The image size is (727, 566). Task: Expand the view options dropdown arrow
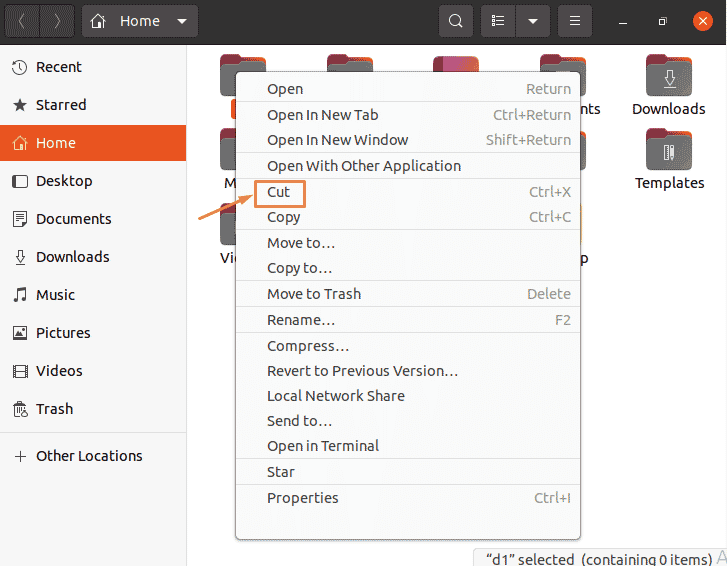pos(533,21)
